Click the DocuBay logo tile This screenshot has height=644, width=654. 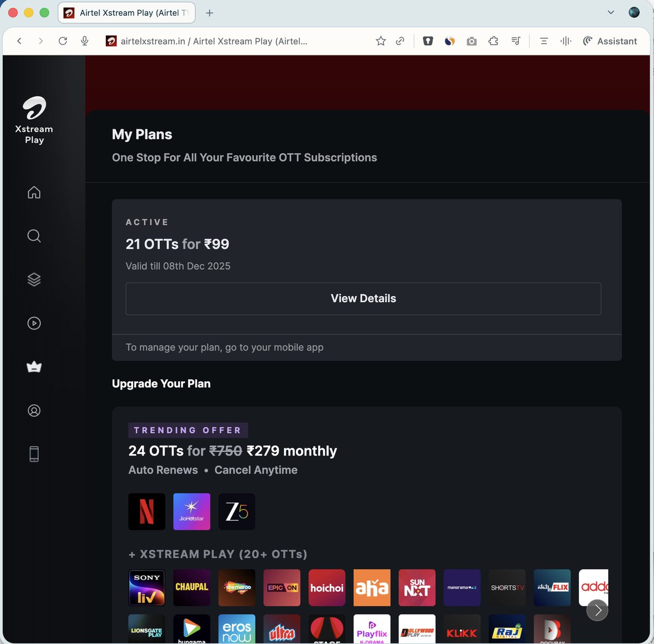(552, 629)
